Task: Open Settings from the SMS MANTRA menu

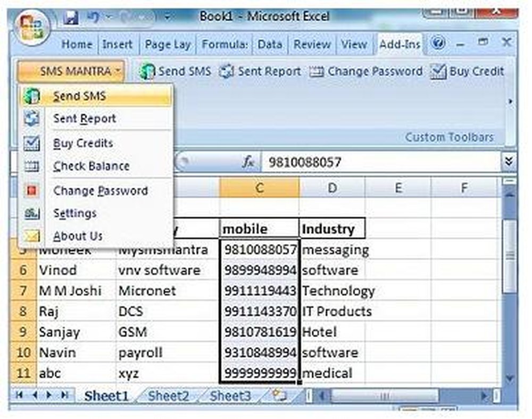Action: click(96, 214)
